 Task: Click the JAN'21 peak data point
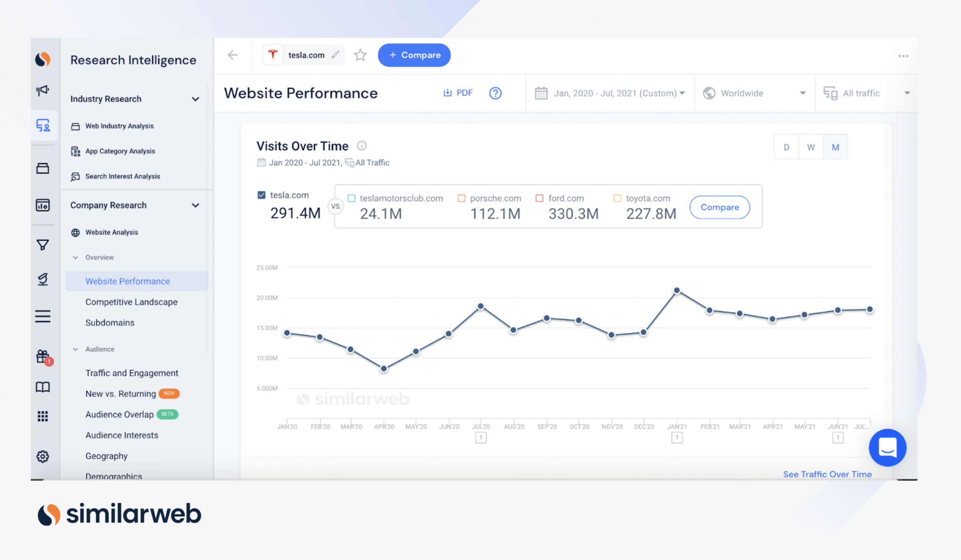click(677, 291)
